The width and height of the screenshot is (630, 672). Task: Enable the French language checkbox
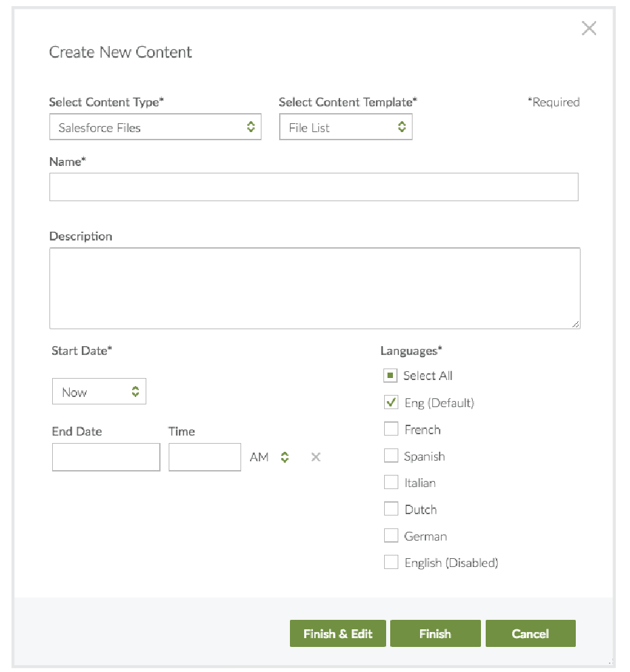coord(391,429)
